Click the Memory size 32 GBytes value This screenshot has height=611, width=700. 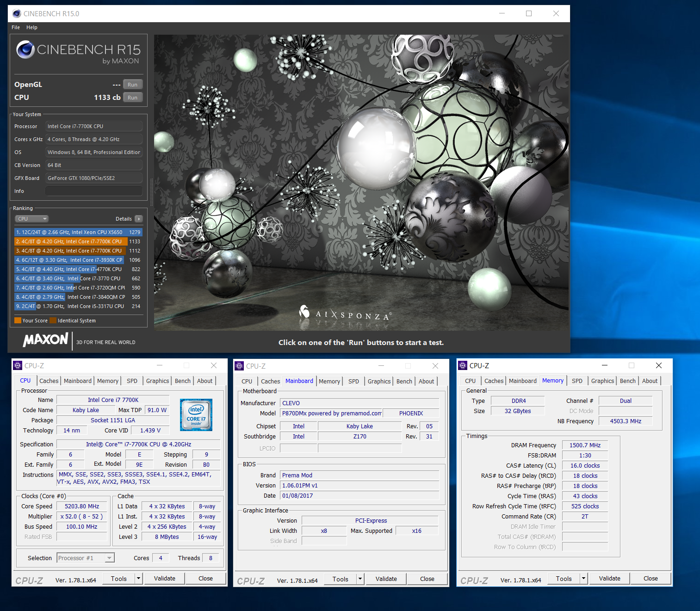point(518,411)
